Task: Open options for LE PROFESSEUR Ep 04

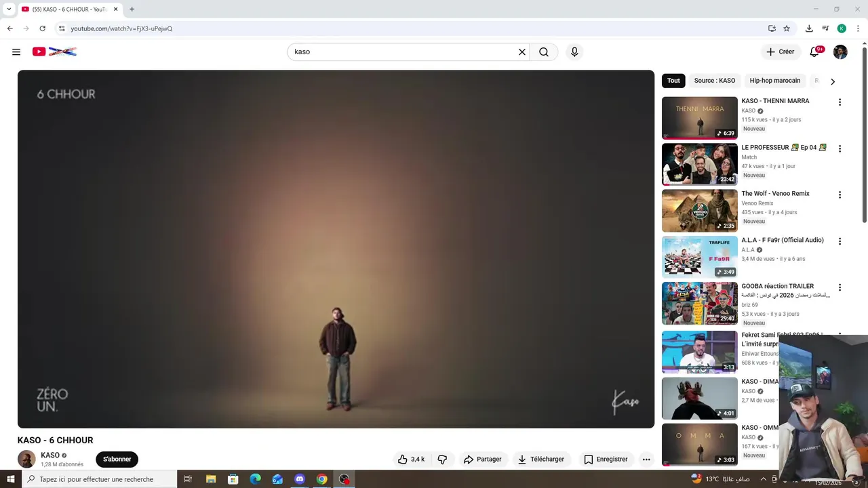Action: coord(840,148)
